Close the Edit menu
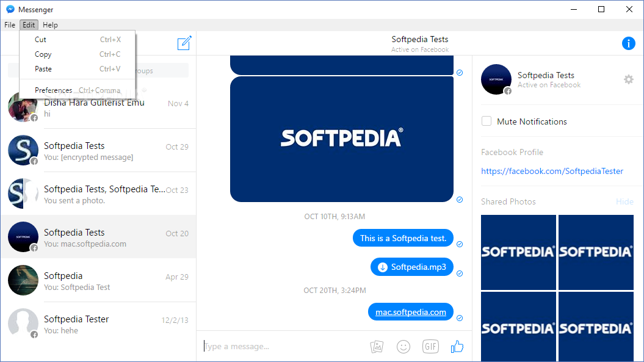Image resolution: width=644 pixels, height=362 pixels. [x=29, y=24]
